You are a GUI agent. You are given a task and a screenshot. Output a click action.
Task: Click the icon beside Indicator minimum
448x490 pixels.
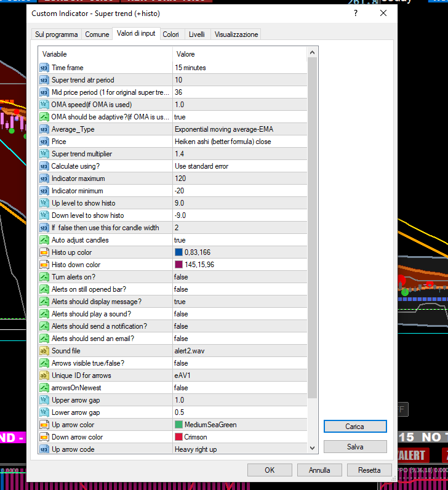[x=44, y=191]
